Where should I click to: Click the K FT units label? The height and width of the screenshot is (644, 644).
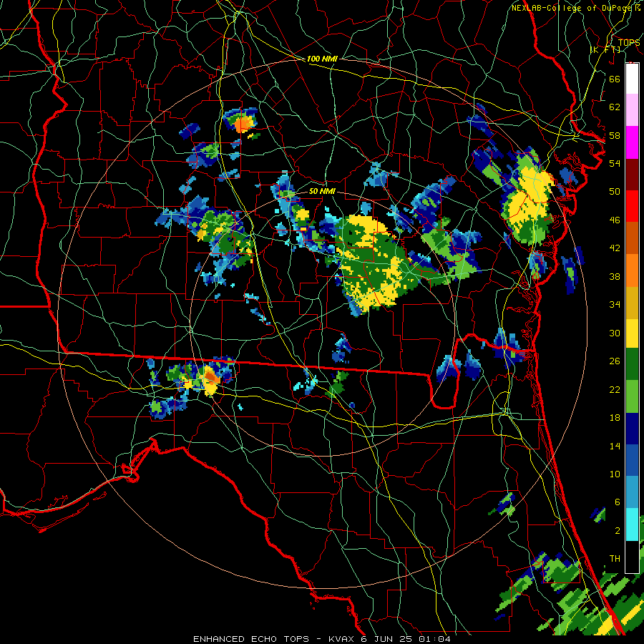point(605,49)
